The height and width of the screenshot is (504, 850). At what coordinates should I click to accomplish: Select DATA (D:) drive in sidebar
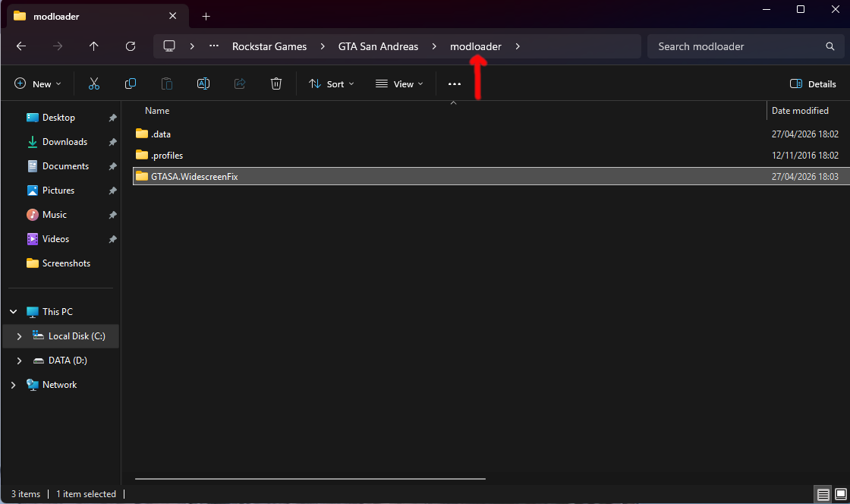tap(68, 361)
